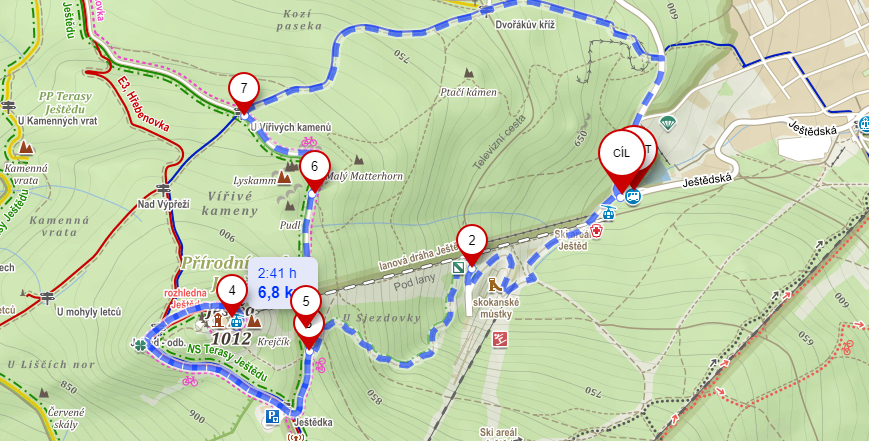The height and width of the screenshot is (441, 869).
Task: Select the Lyskamm rock peak icon
Action: [284, 177]
